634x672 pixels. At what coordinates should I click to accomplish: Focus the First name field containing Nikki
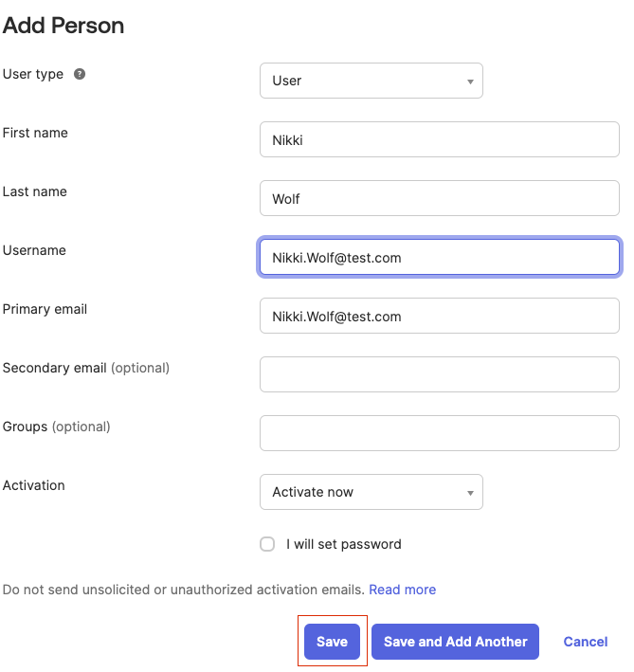(x=439, y=139)
